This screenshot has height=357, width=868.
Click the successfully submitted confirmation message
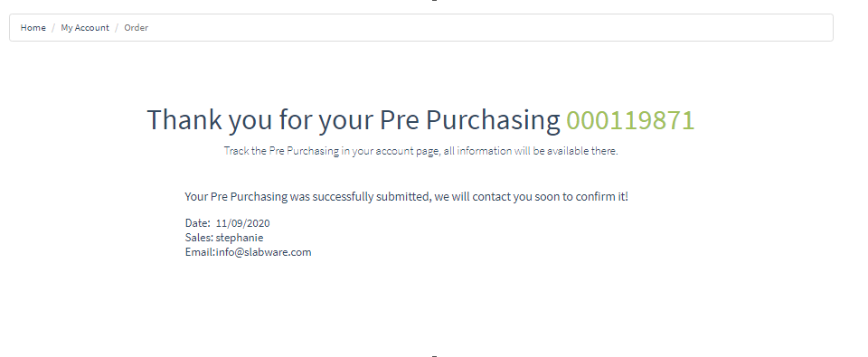pyautogui.click(x=406, y=196)
